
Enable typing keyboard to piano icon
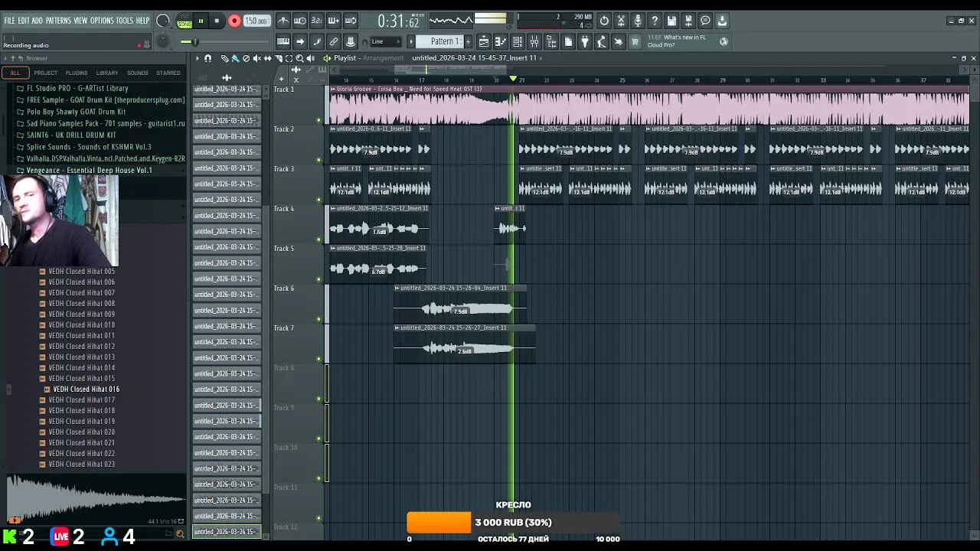point(284,41)
